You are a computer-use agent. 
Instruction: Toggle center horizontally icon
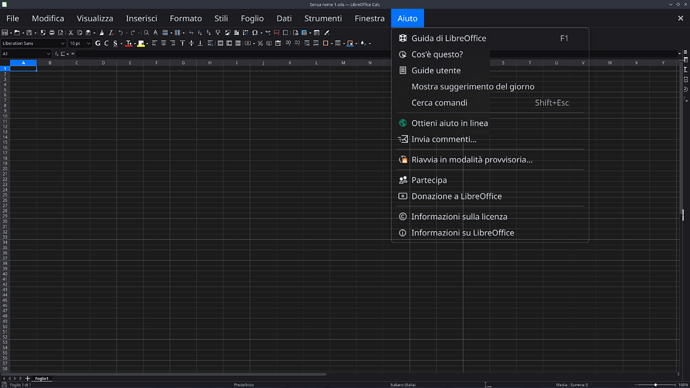pos(164,43)
